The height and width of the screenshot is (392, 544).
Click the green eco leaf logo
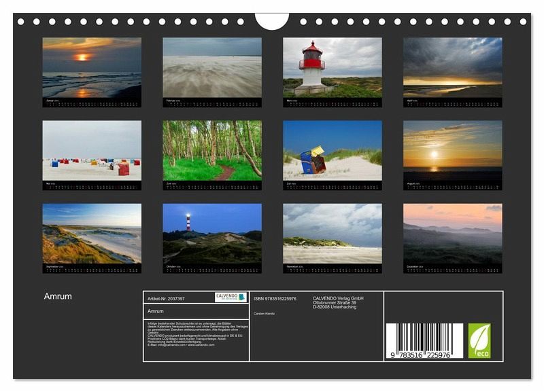click(479, 340)
